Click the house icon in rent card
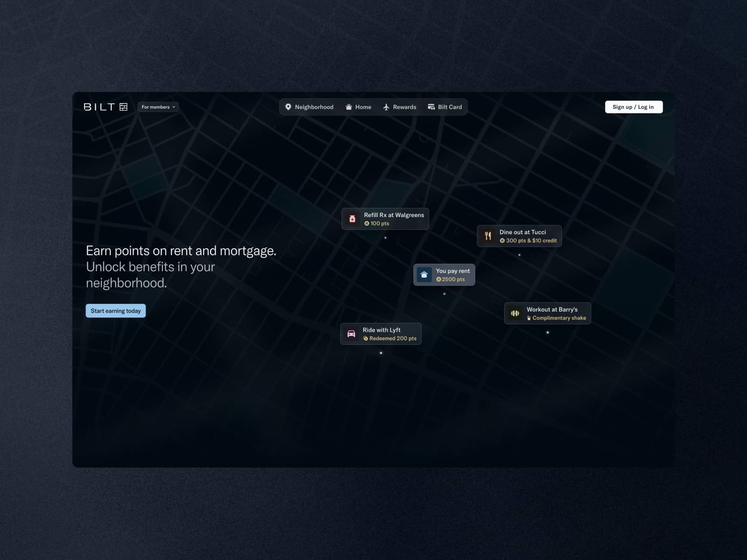This screenshot has width=747, height=560. 424,275
